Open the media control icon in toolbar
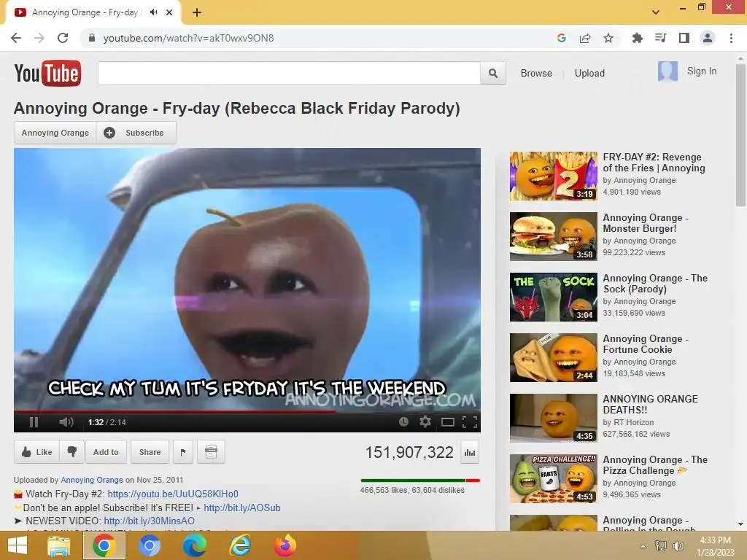 [660, 38]
